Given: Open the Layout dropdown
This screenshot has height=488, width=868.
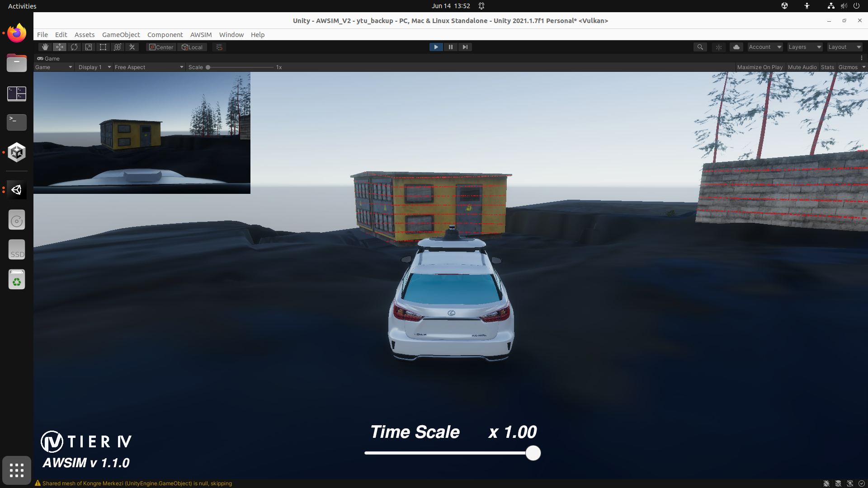Looking at the screenshot, I should click(x=844, y=47).
